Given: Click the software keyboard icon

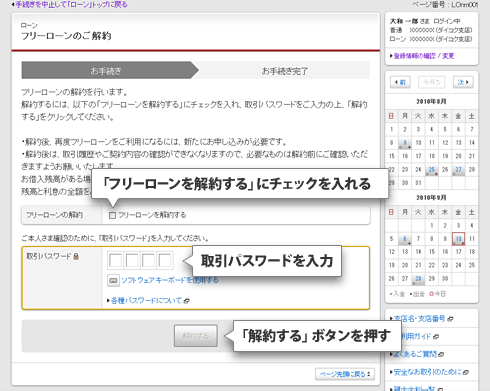Looking at the screenshot, I should (113, 280).
